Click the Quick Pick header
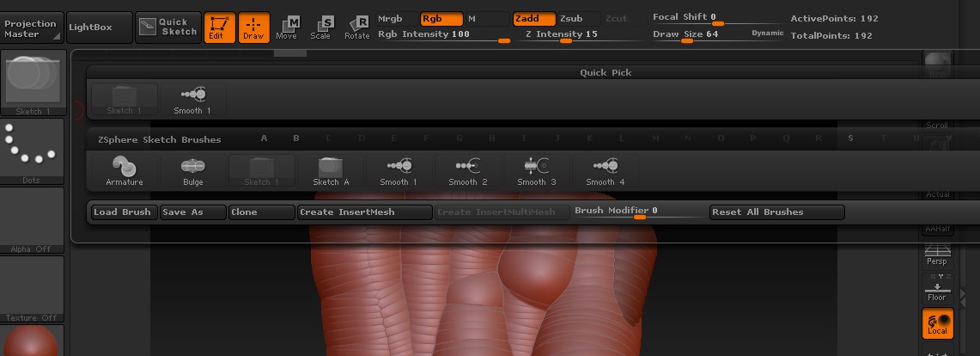The width and height of the screenshot is (980, 356). (605, 72)
